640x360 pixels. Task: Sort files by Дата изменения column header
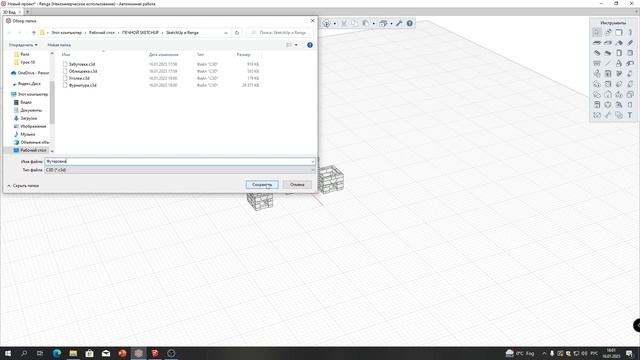[x=164, y=54]
